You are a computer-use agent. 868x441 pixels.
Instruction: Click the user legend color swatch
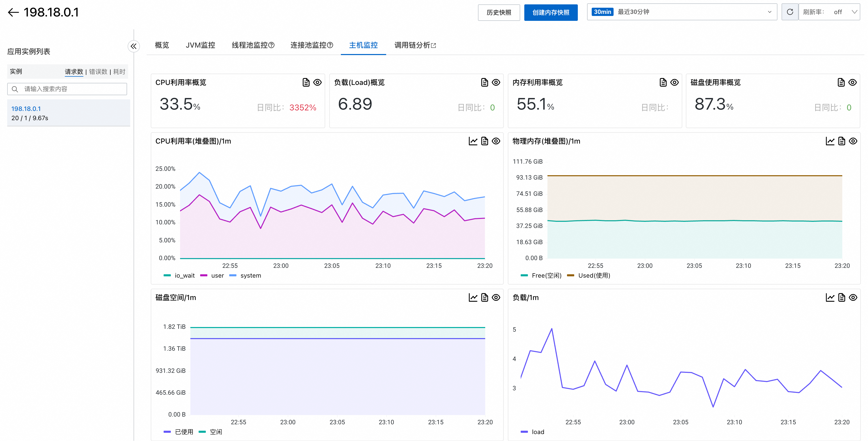pyautogui.click(x=203, y=276)
